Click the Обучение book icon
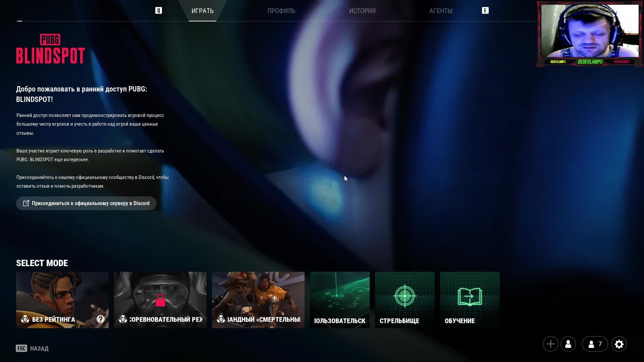 coord(470,296)
